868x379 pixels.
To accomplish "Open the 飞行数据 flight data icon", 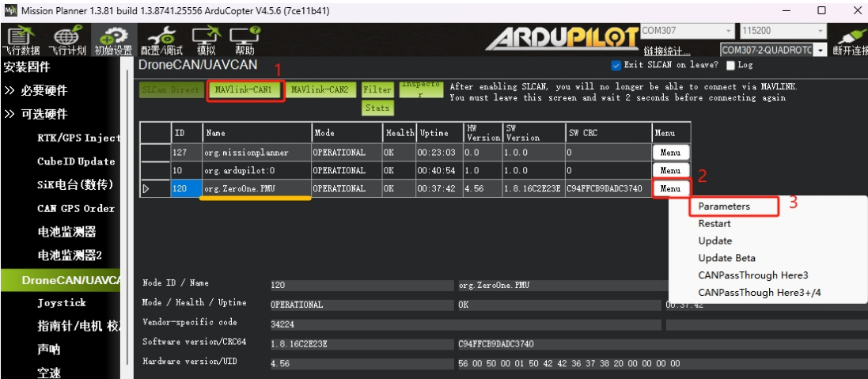I will click(x=21, y=40).
